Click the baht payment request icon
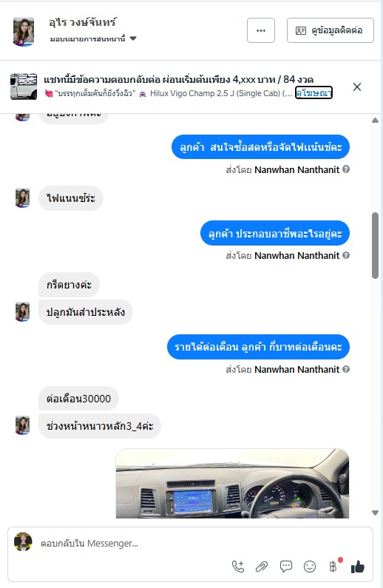Viewport: 383px width, 588px height. coord(333,567)
